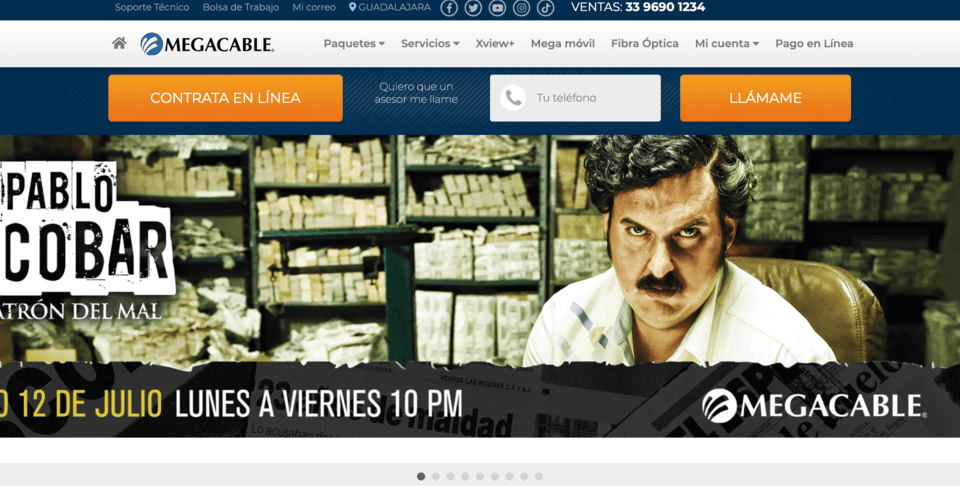Viewport: 960px width, 486px height.
Task: Click the phone icon in telephone field
Action: 513,98
